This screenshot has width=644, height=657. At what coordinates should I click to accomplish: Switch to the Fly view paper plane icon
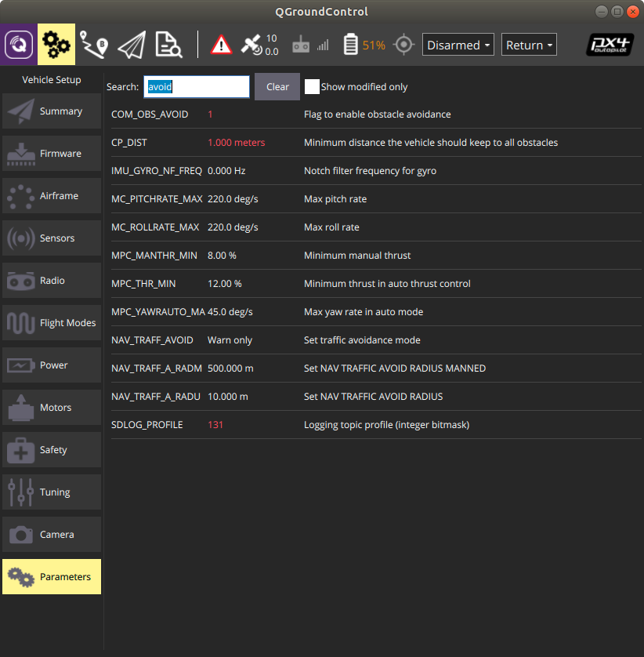[x=132, y=45]
